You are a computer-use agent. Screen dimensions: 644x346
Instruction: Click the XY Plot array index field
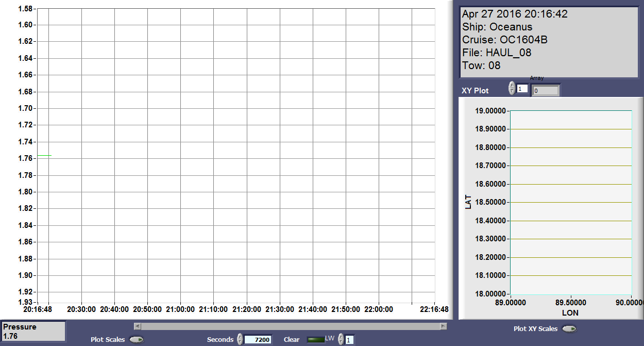[522, 89]
